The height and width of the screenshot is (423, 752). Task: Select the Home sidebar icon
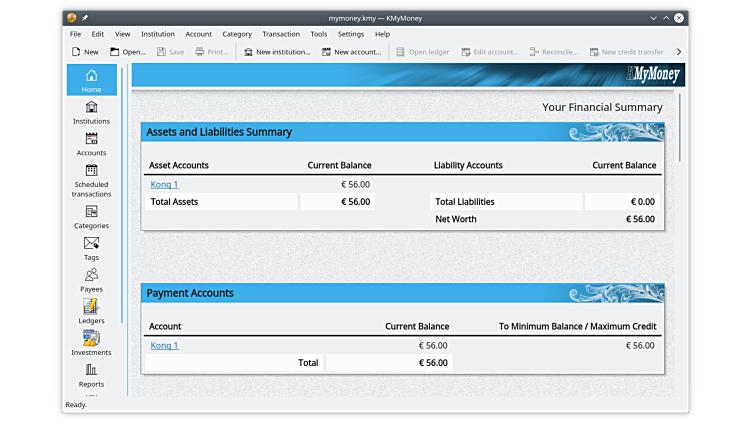pos(91,80)
